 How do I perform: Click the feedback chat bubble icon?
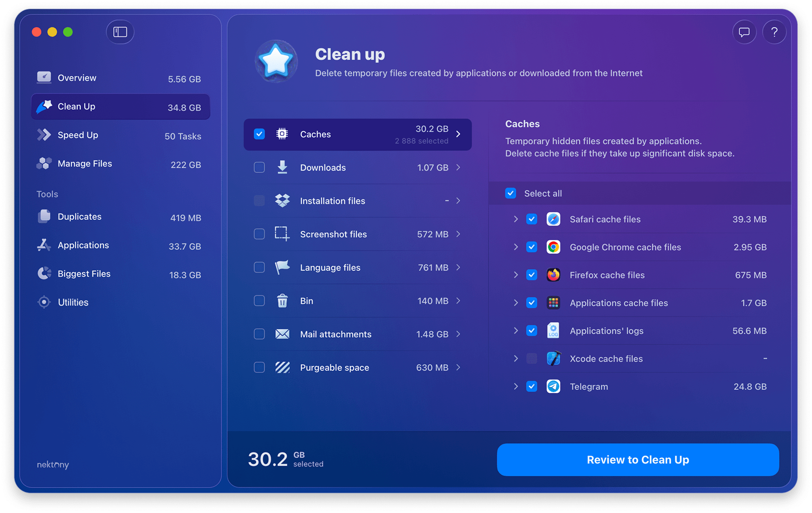click(x=744, y=32)
